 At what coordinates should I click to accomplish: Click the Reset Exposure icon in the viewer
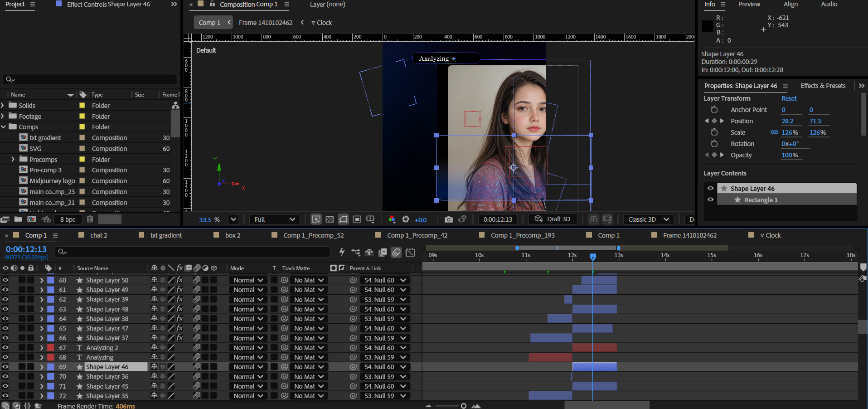[406, 219]
